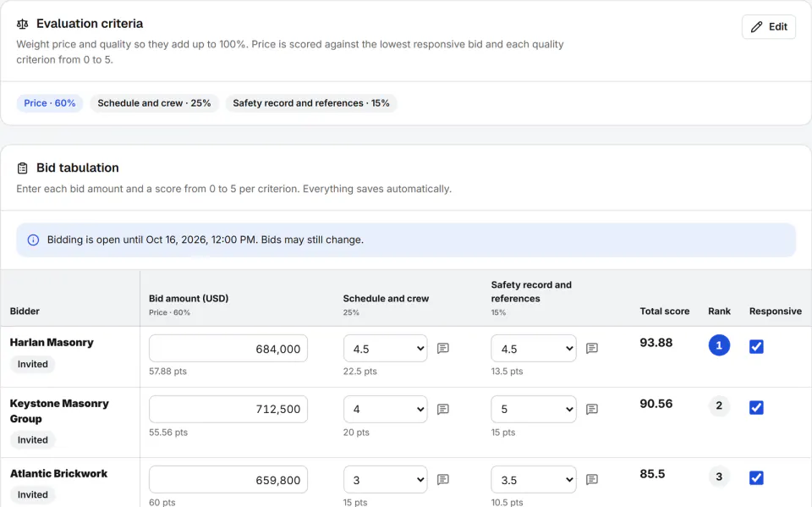Click Invited tag under Harlan Masonry
The height and width of the screenshot is (507, 812).
coord(33,365)
